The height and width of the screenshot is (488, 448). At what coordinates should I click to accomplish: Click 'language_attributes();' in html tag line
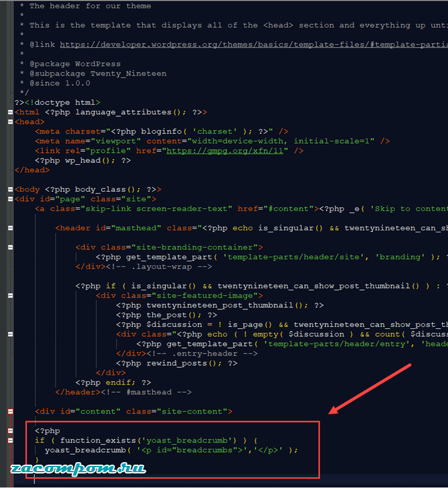click(x=131, y=112)
